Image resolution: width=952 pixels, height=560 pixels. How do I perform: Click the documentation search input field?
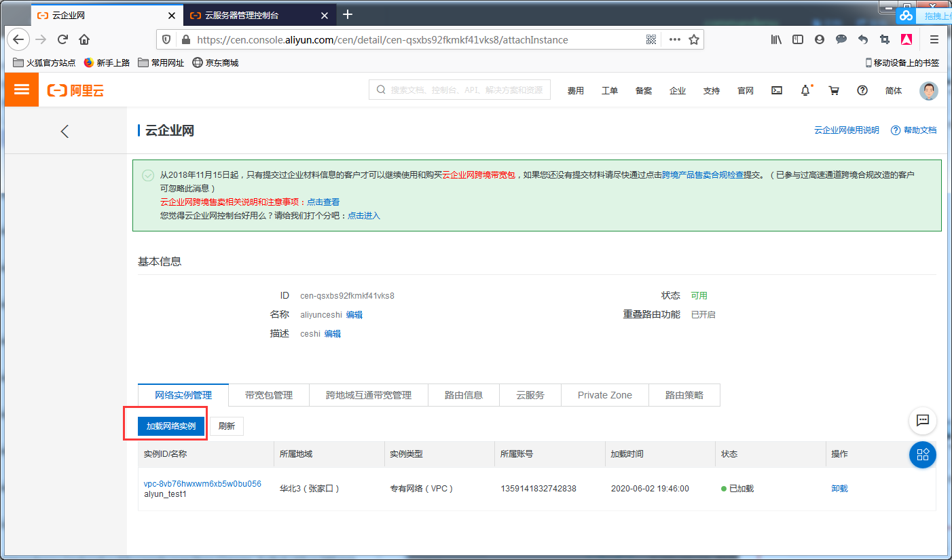pyautogui.click(x=462, y=89)
